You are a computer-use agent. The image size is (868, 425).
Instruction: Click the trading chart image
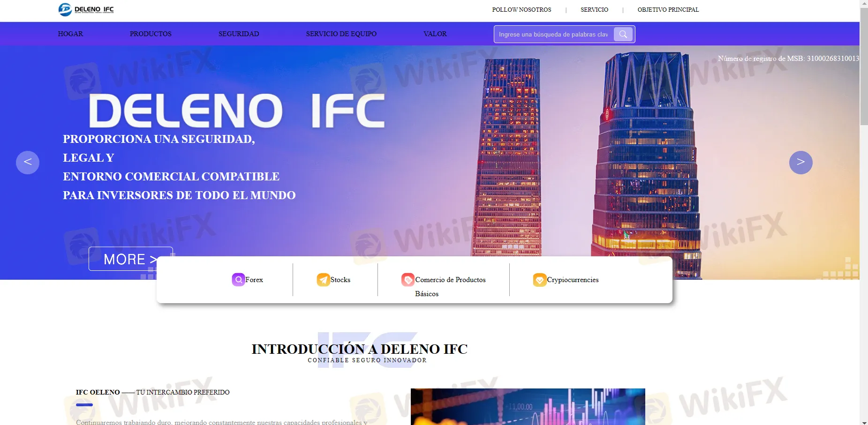click(528, 407)
